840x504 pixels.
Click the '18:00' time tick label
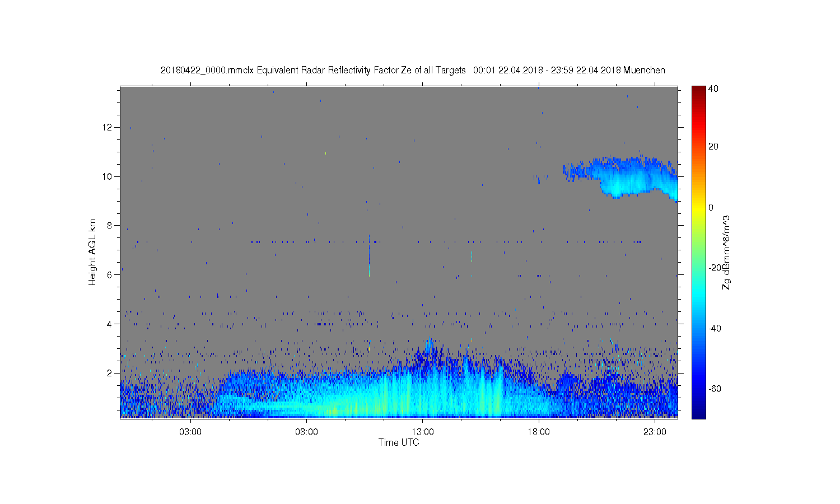point(539,432)
